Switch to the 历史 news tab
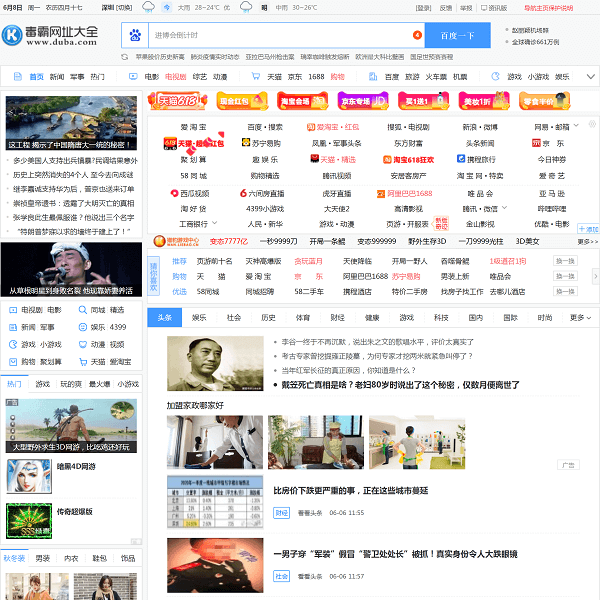This screenshot has height=600, width=600. tap(268, 318)
